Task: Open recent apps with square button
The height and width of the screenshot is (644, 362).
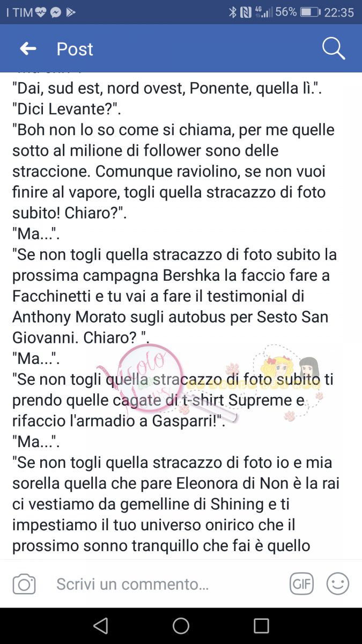Action: [x=261, y=626]
